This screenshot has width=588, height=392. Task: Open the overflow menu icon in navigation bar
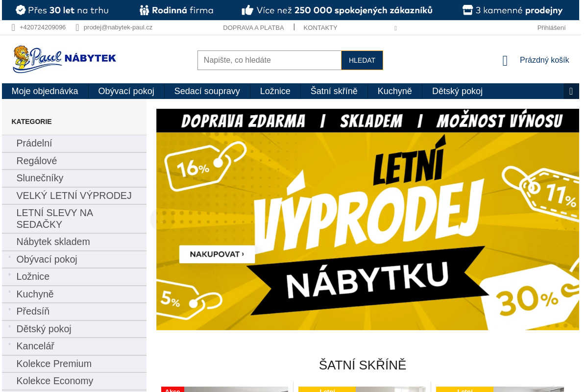[x=571, y=91]
